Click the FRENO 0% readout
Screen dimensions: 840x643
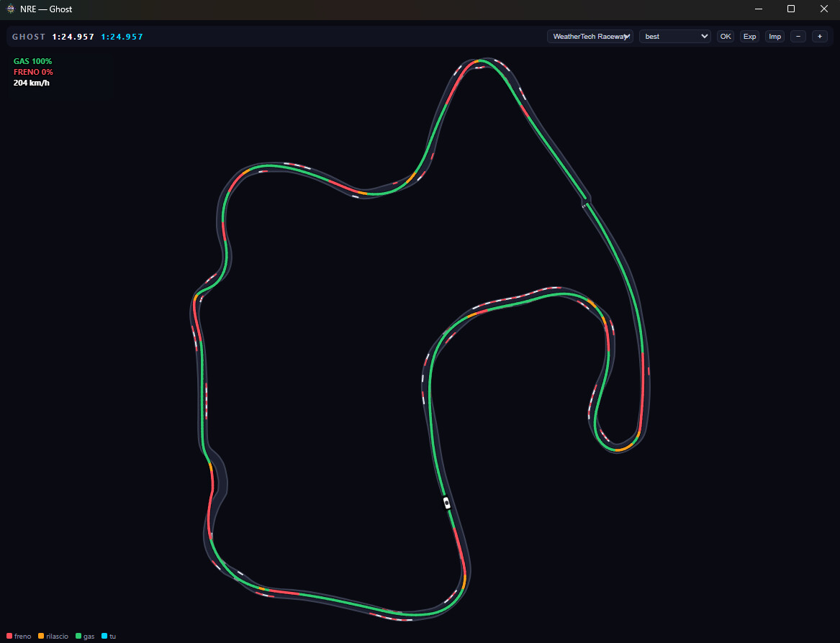pyautogui.click(x=33, y=72)
